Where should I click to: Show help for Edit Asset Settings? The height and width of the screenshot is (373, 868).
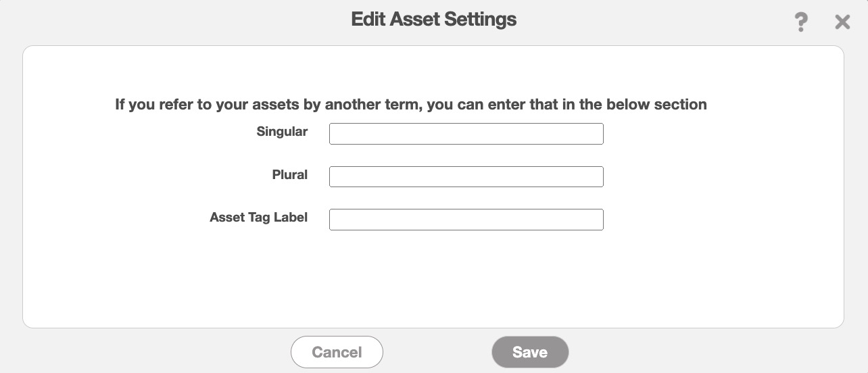801,22
